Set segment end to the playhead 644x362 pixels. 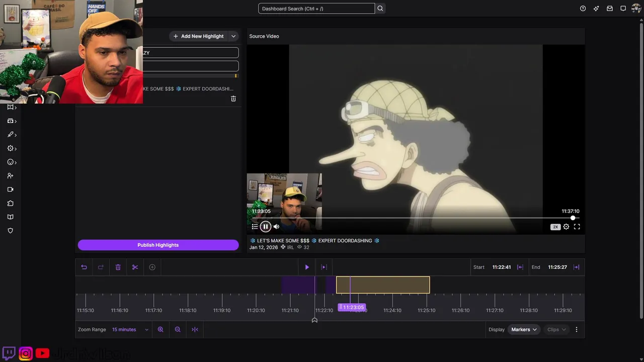click(577, 267)
